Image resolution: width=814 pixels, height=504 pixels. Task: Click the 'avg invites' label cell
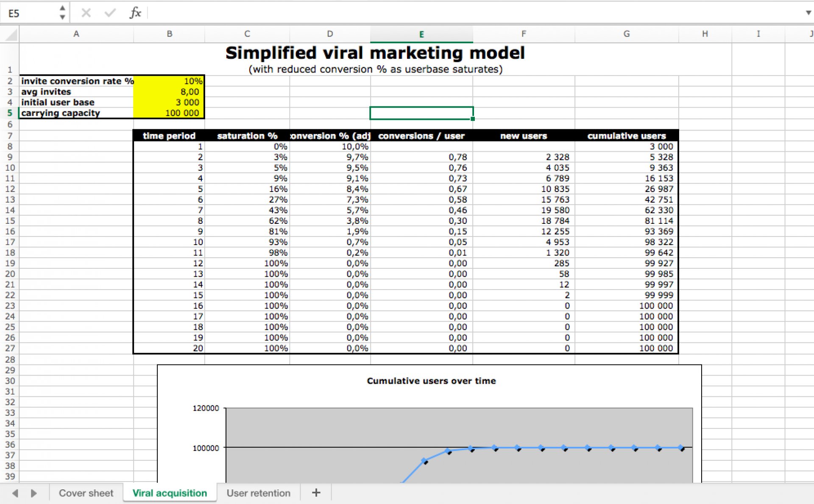[x=76, y=92]
